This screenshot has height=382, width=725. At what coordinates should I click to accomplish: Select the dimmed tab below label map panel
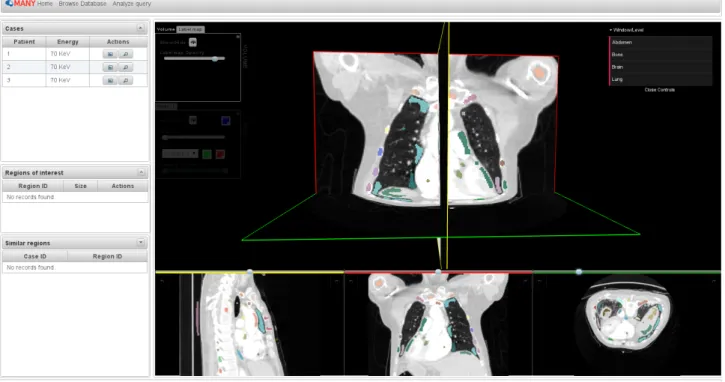pyautogui.click(x=166, y=106)
